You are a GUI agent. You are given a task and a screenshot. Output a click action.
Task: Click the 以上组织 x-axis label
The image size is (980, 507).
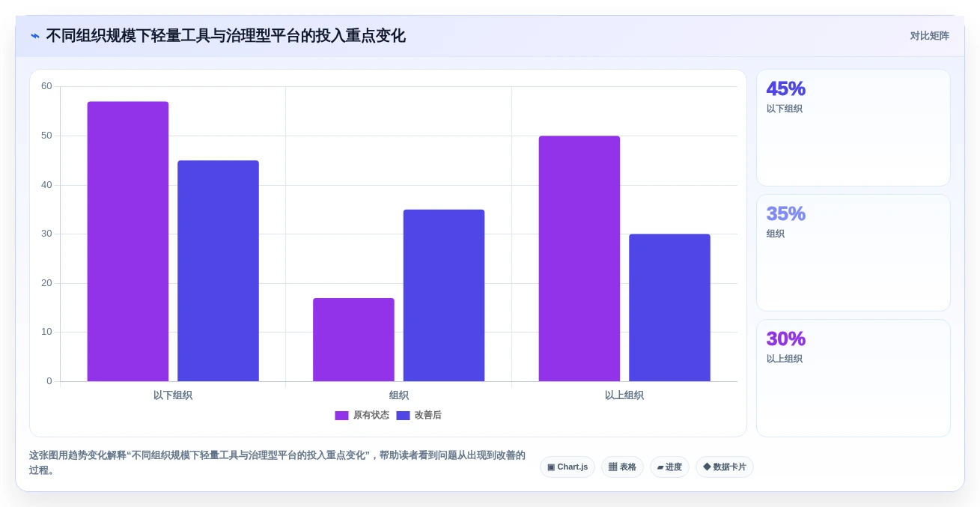tap(624, 395)
